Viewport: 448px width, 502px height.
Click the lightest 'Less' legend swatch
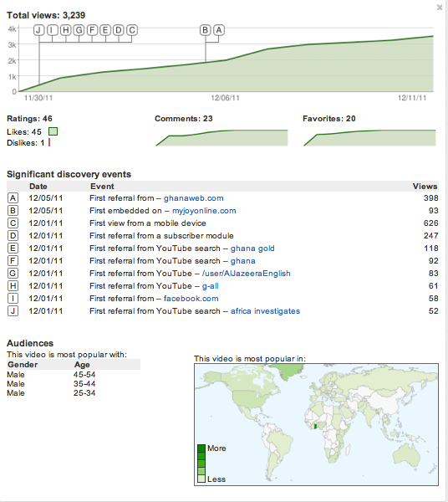201,479
